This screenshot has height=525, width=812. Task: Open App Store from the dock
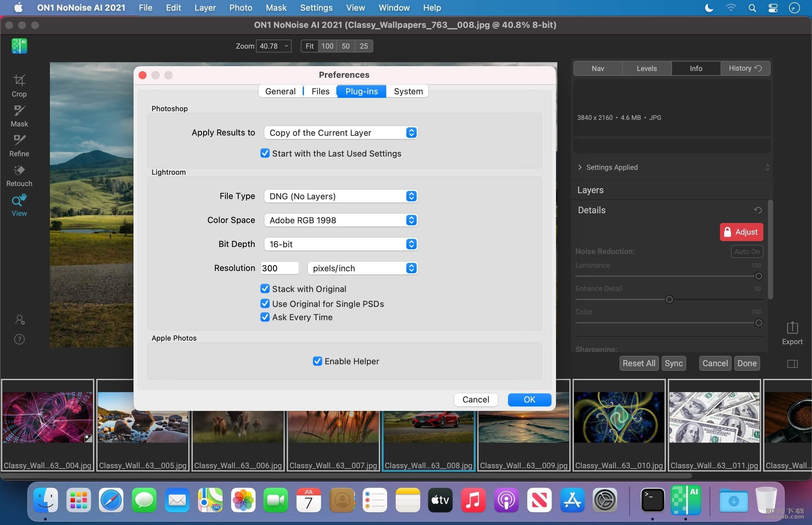[572, 500]
